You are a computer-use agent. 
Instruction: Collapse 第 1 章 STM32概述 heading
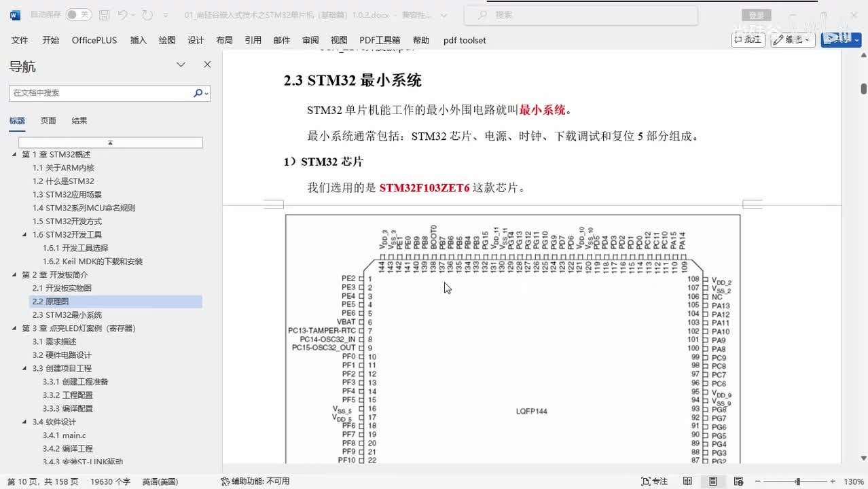click(14, 155)
